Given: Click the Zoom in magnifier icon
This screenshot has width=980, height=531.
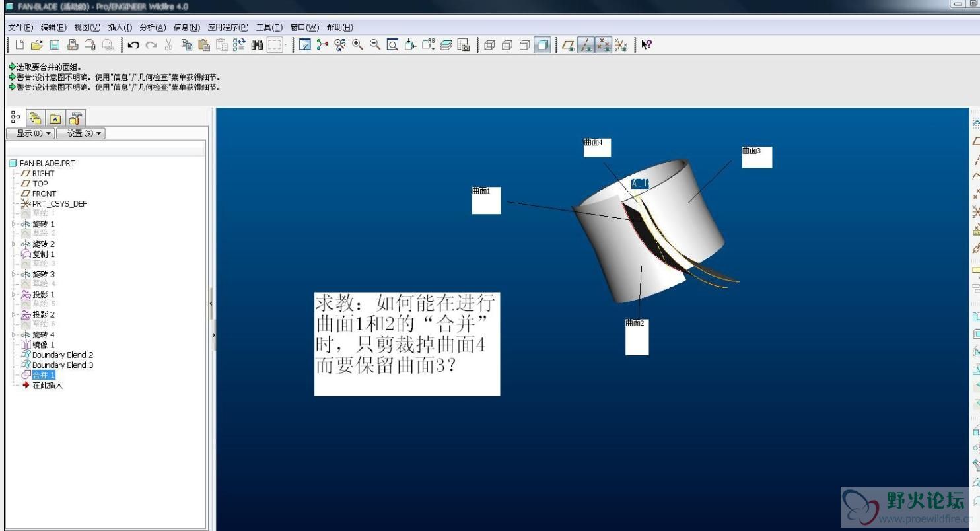Looking at the screenshot, I should click(357, 45).
